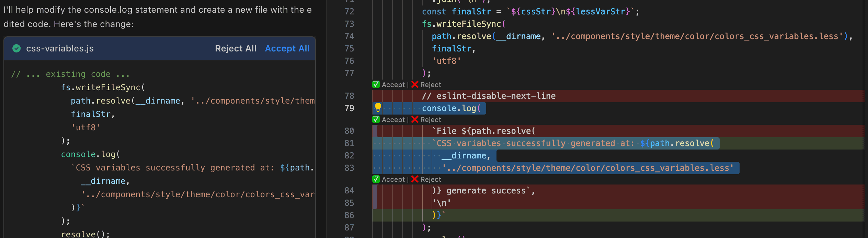Click 'console.log(' on editor line 79

[452, 108]
